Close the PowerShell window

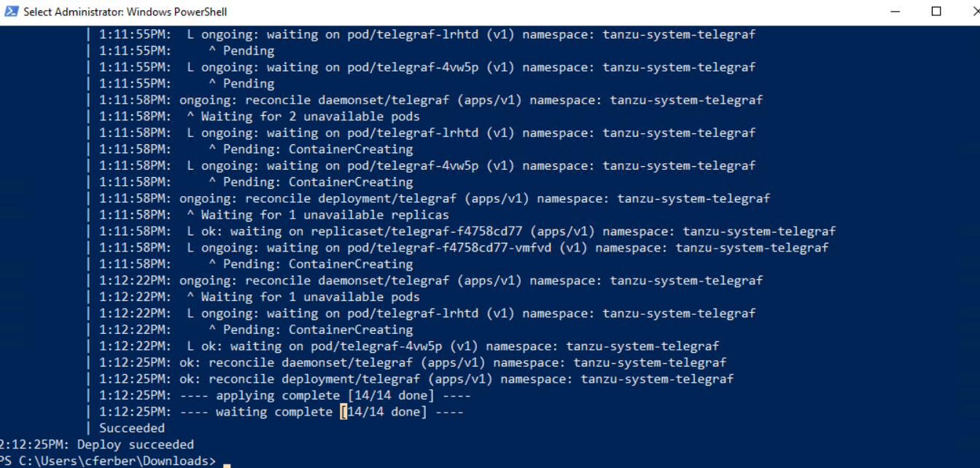(x=974, y=12)
